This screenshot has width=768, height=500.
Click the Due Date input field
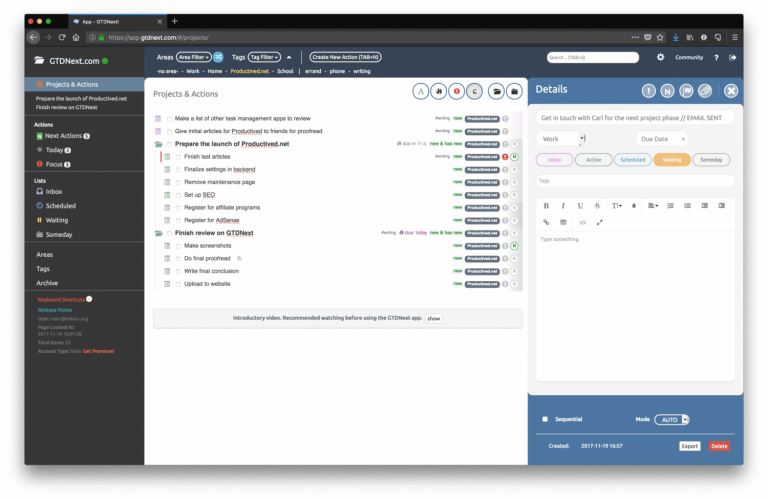point(657,139)
